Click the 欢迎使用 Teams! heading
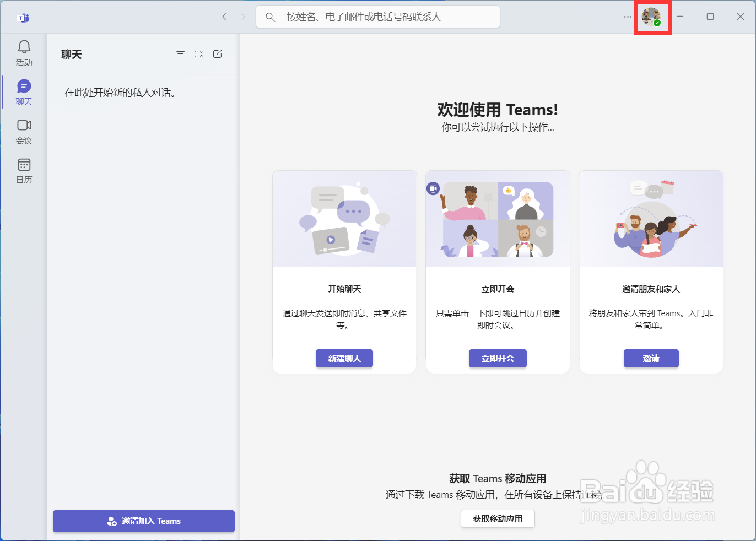Image resolution: width=756 pixels, height=541 pixels. point(498,110)
